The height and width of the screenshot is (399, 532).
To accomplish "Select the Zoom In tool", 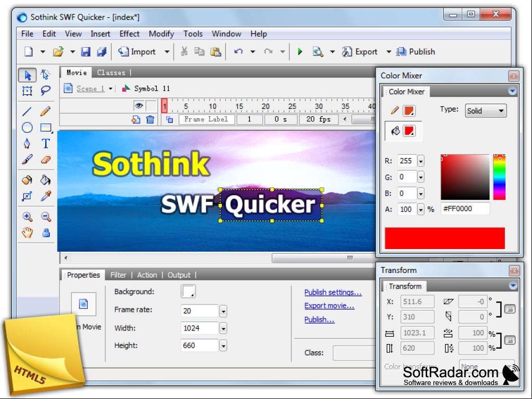I will coord(28,216).
